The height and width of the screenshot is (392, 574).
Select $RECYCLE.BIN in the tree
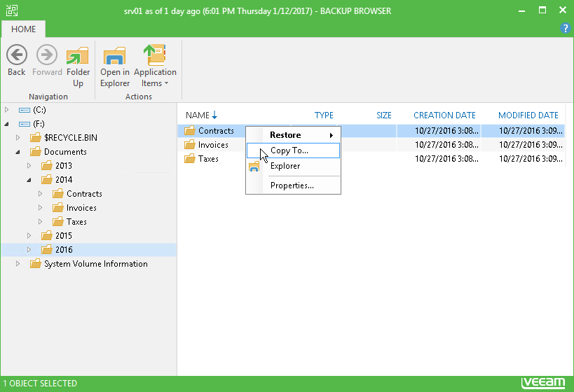coord(71,138)
